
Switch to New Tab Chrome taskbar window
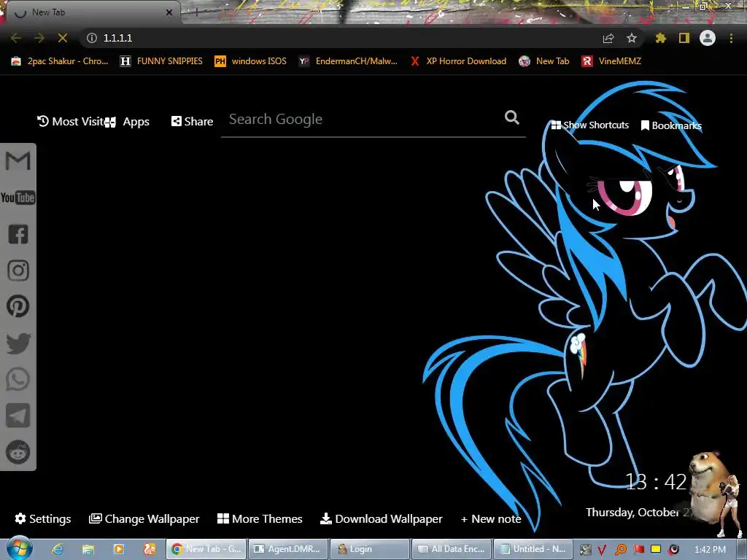point(206,549)
